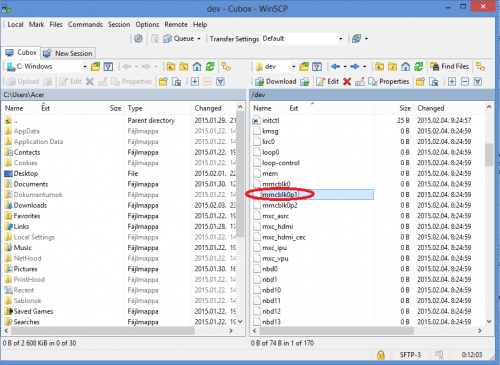Select the remote file mmcblk0p2
500x365 pixels.
point(279,205)
